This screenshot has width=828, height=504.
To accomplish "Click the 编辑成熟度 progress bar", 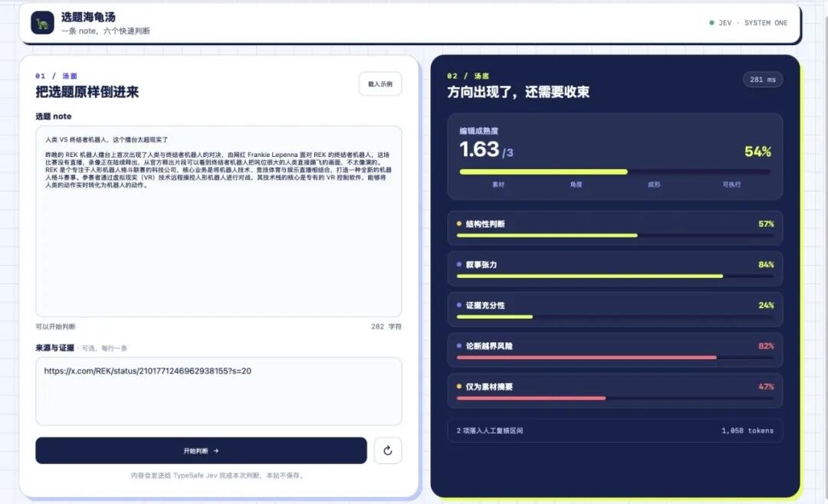I will pyautogui.click(x=615, y=172).
